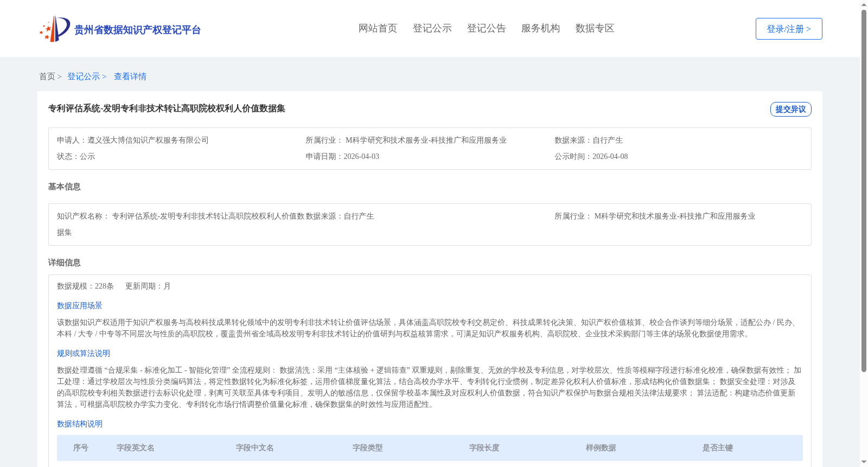The image size is (868, 467).
Task: Click the 数据应用场景 subheading
Action: (80, 305)
